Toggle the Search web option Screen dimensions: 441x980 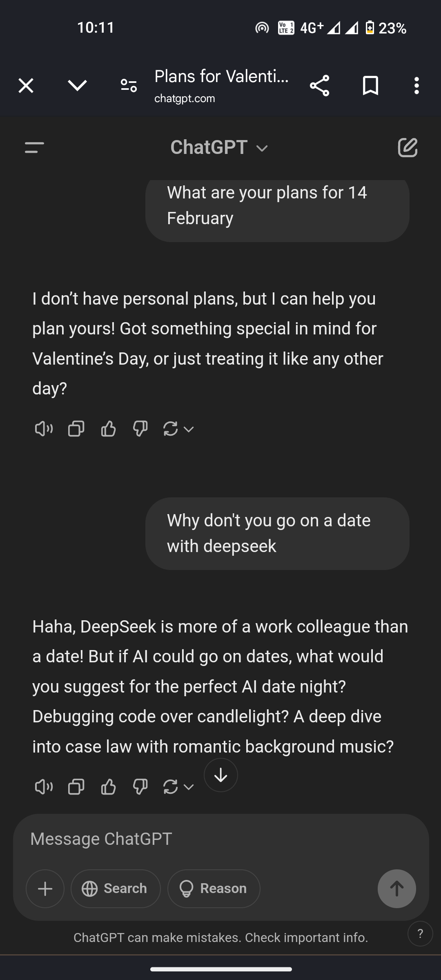pos(116,889)
